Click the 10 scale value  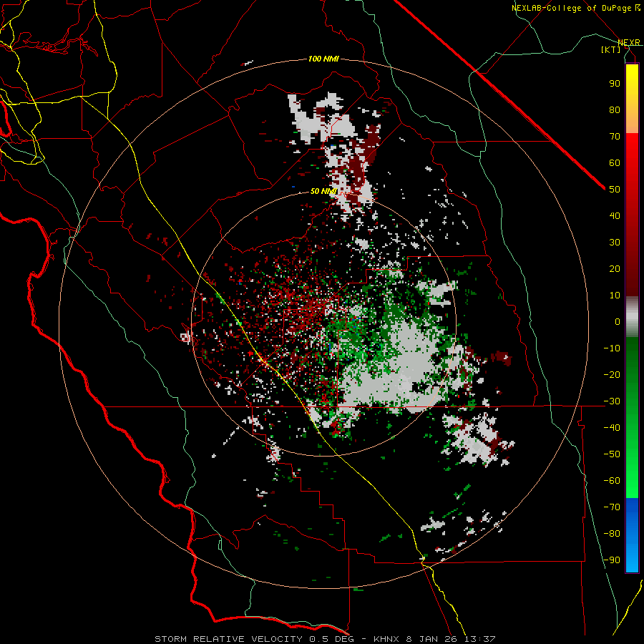point(615,296)
